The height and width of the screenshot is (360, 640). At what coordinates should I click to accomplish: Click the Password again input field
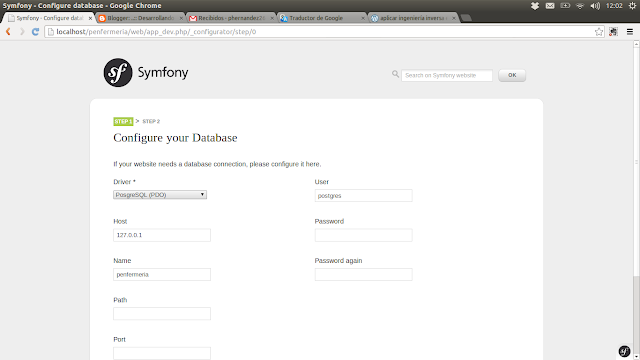coord(363,274)
